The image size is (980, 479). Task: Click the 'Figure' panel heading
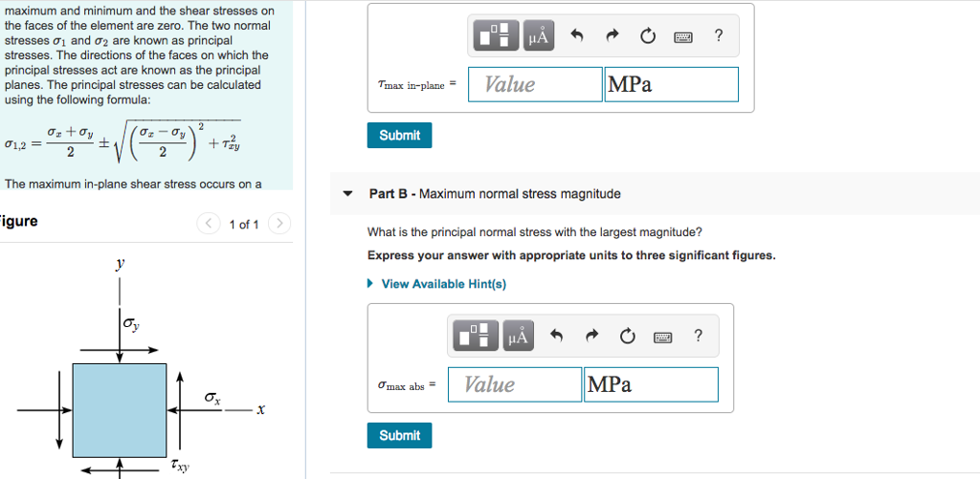click(x=18, y=221)
